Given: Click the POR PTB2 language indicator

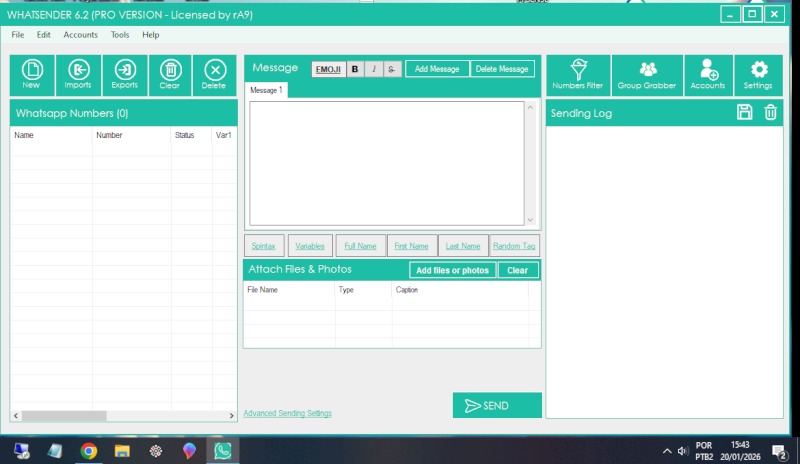Looking at the screenshot, I should 704,451.
